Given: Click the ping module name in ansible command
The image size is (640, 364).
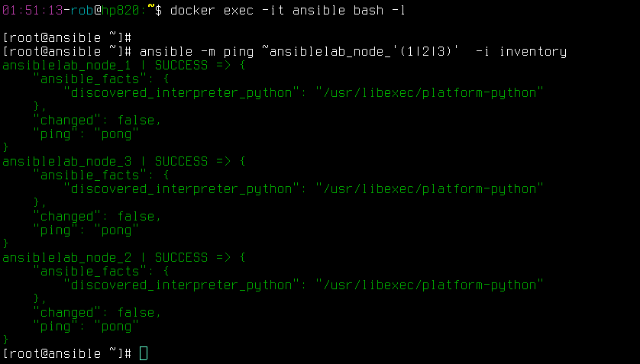Looking at the screenshot, I should [x=238, y=52].
